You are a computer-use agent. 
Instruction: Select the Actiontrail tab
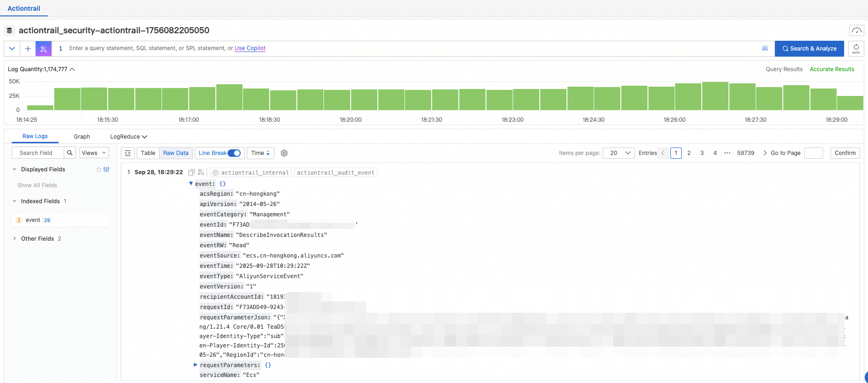pyautogui.click(x=24, y=8)
